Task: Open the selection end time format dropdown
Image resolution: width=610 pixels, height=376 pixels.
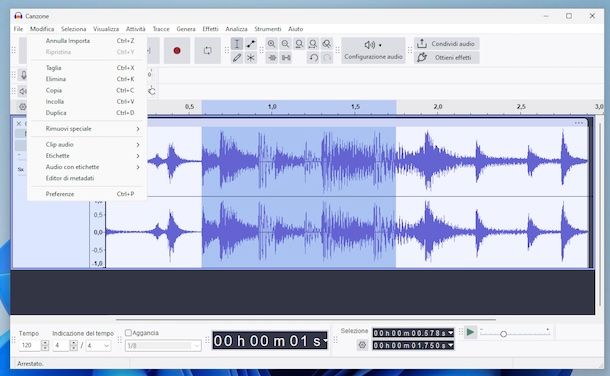Action: pyautogui.click(x=450, y=345)
